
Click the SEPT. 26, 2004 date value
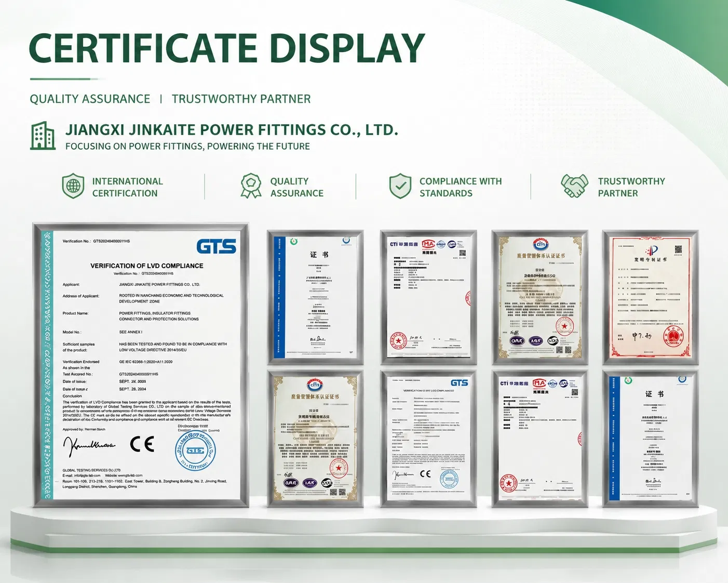[x=132, y=389]
